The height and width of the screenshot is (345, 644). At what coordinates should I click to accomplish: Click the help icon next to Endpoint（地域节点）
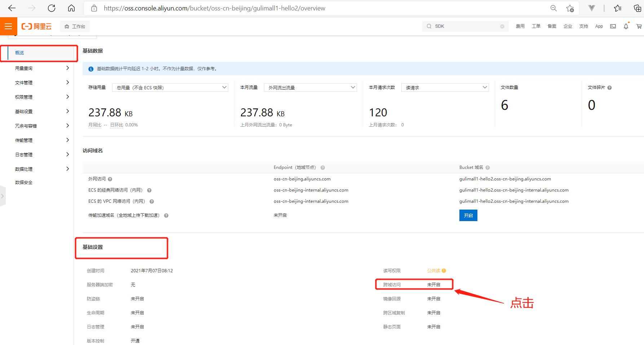tap(323, 167)
